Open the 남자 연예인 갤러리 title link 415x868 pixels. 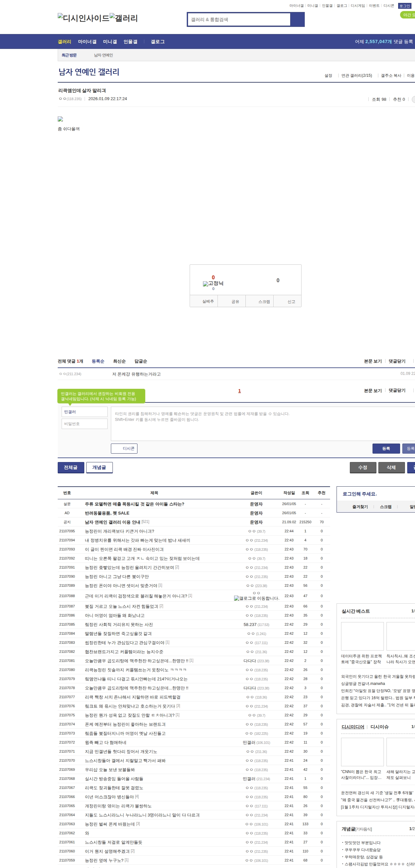tap(89, 72)
